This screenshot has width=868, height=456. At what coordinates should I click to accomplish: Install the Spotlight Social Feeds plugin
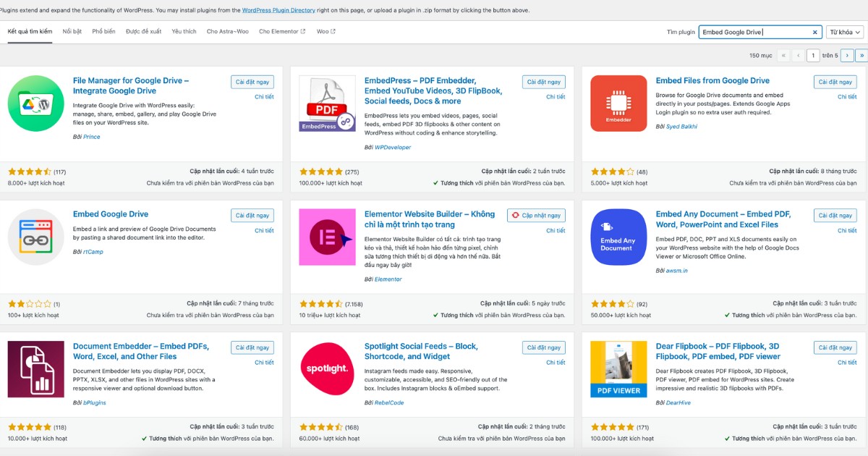click(x=544, y=347)
